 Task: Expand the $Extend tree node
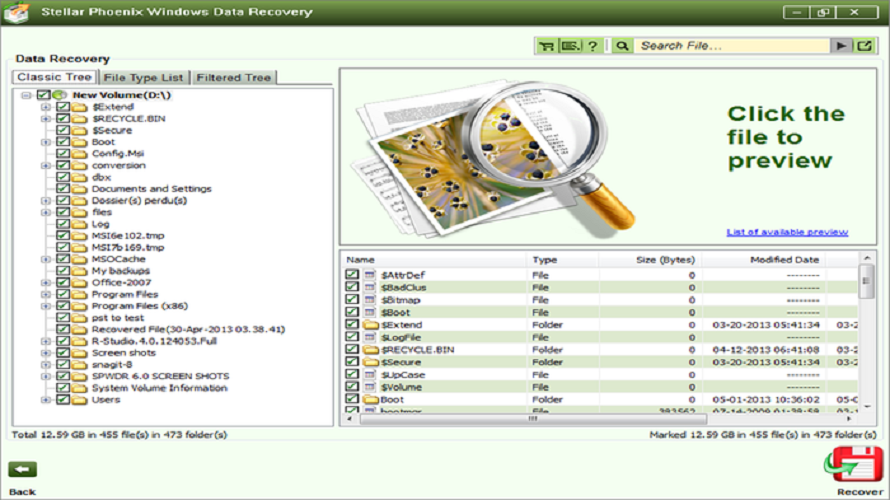click(x=45, y=107)
